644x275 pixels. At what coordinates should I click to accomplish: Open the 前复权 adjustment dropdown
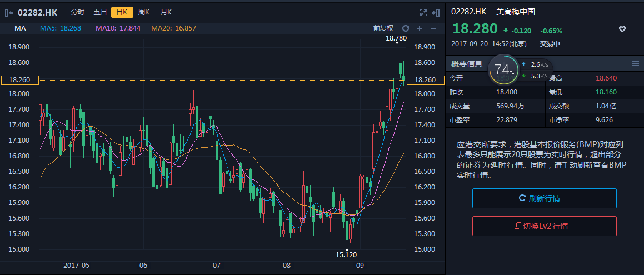tap(383, 28)
